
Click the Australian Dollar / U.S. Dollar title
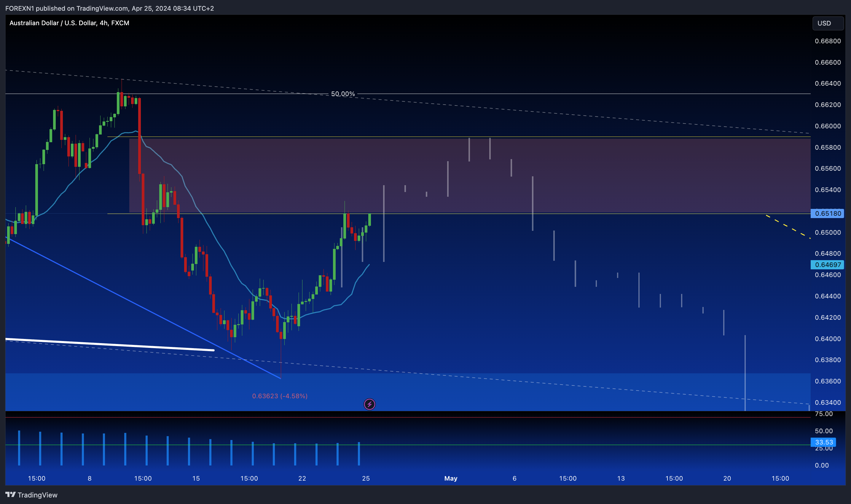(69, 23)
